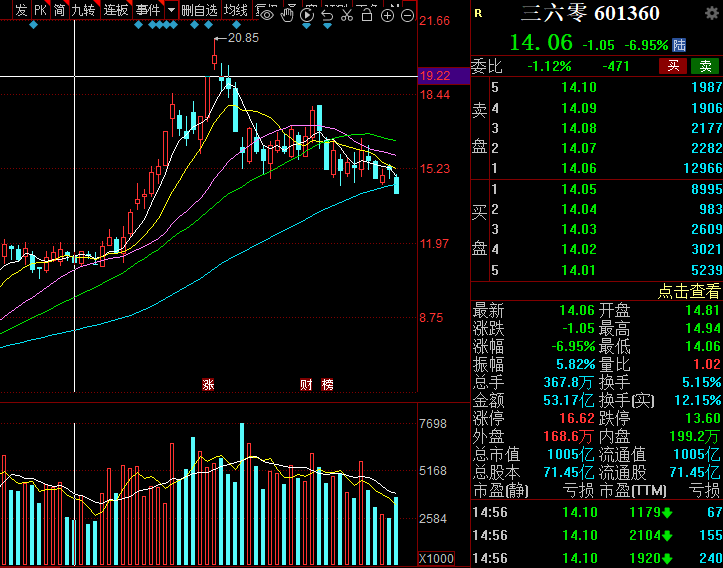Click the eye icon in chart toolbar
The width and height of the screenshot is (723, 568).
(268, 15)
